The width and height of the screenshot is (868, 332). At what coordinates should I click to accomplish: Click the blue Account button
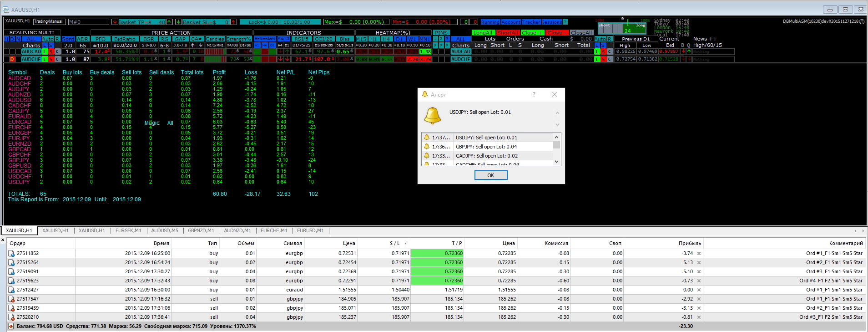[x=511, y=22]
